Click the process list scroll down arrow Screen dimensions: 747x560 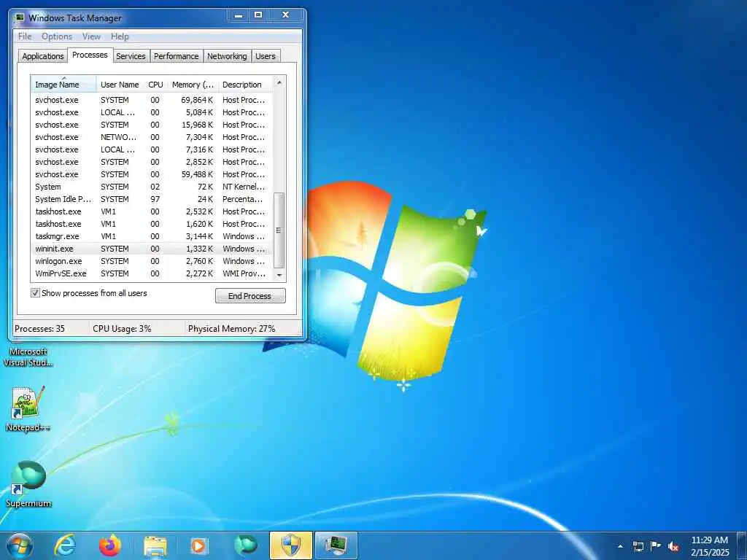[279, 275]
